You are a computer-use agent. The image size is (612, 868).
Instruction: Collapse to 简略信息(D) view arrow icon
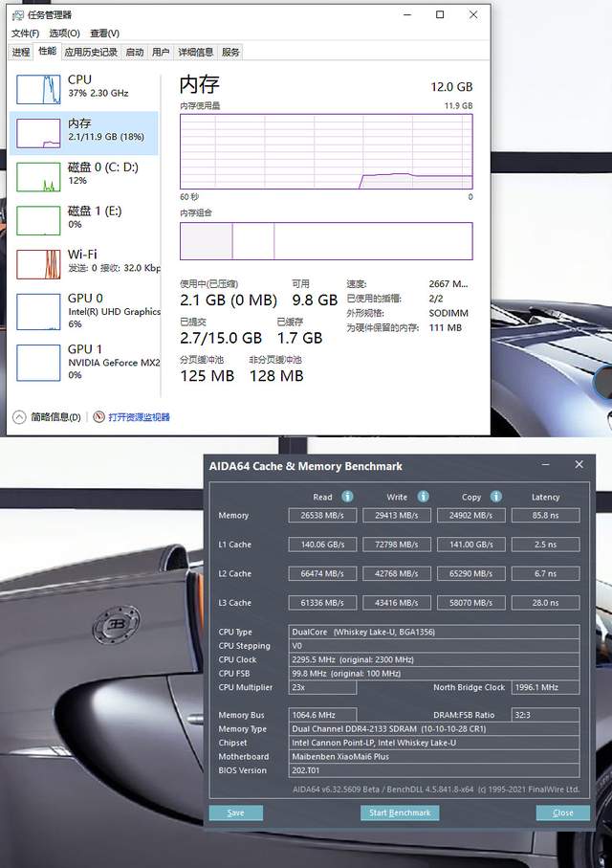19,417
